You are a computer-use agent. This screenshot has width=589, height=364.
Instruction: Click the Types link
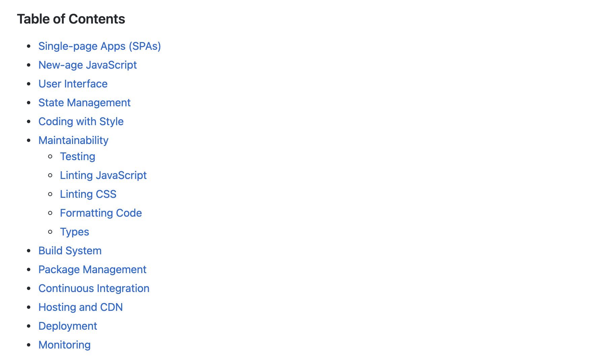pyautogui.click(x=74, y=232)
